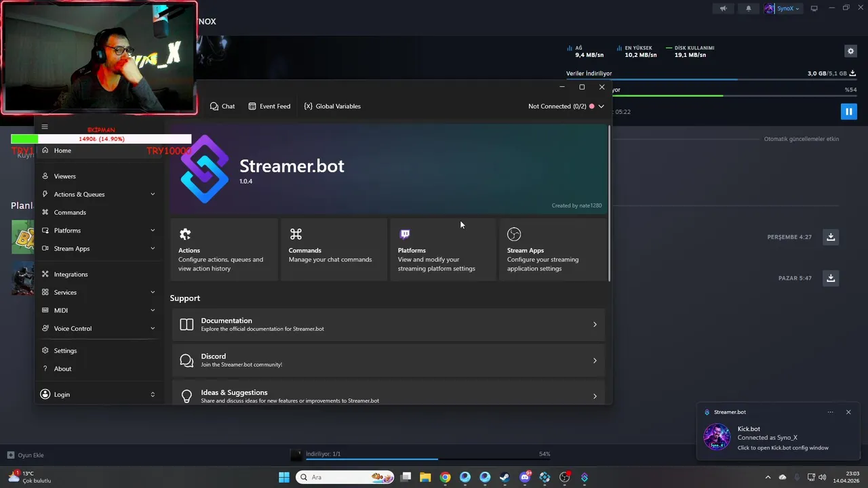Image resolution: width=868 pixels, height=488 pixels.
Task: Open the Viewers page in the sidebar
Action: coord(100,176)
